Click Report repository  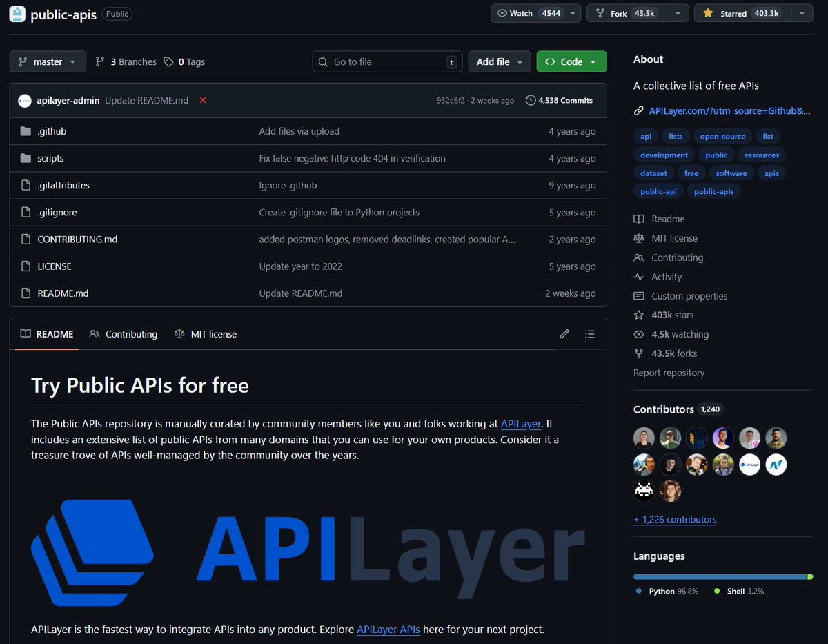[x=669, y=373]
